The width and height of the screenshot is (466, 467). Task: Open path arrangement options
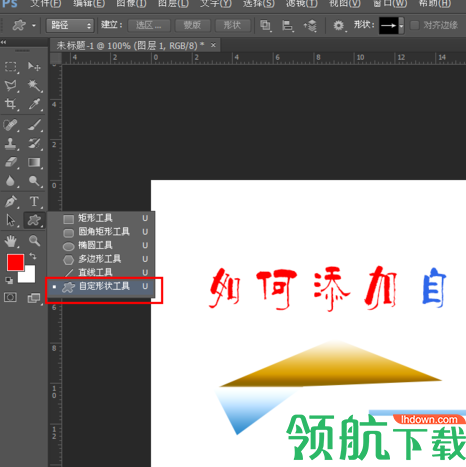coord(310,25)
